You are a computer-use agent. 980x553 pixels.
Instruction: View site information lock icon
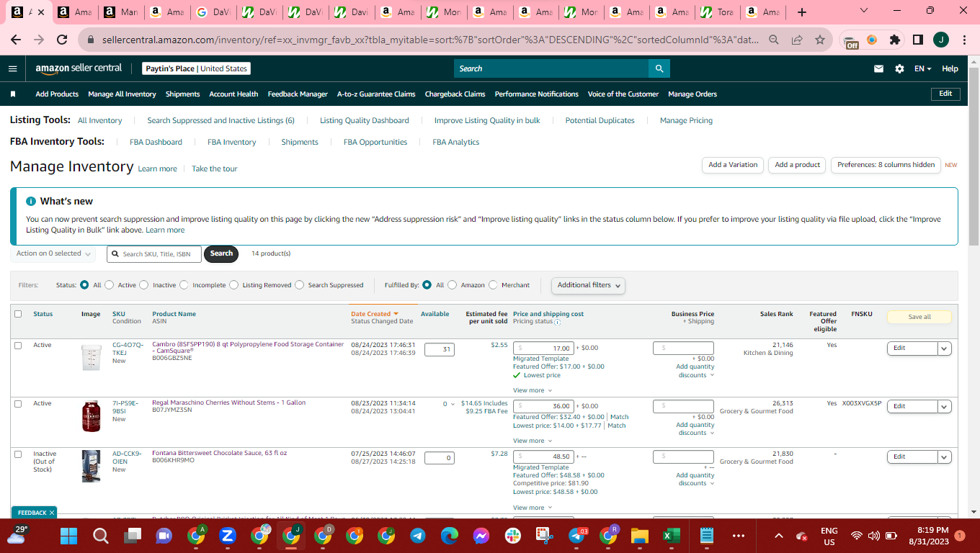(x=92, y=40)
